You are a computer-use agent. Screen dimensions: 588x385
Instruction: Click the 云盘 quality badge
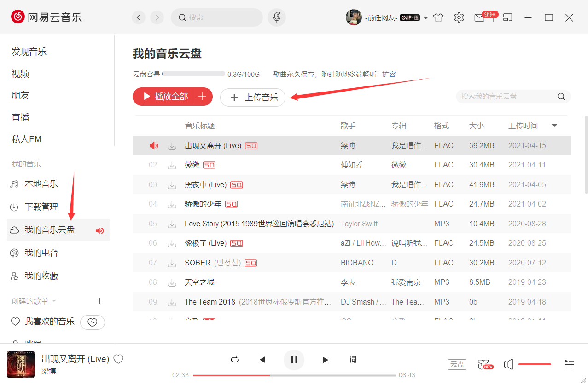457,364
